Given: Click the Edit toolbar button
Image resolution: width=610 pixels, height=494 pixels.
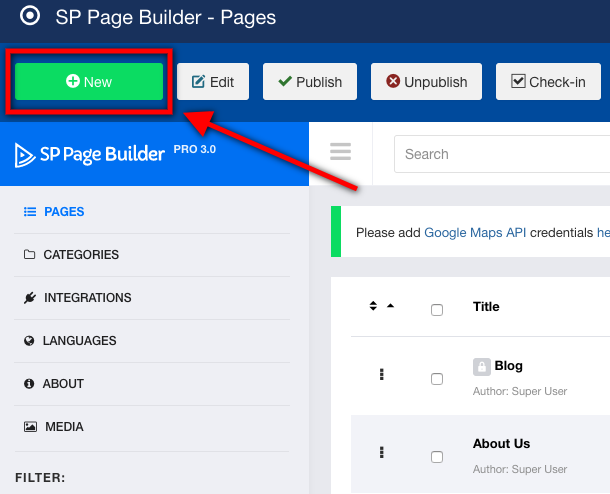Looking at the screenshot, I should click(x=213, y=82).
